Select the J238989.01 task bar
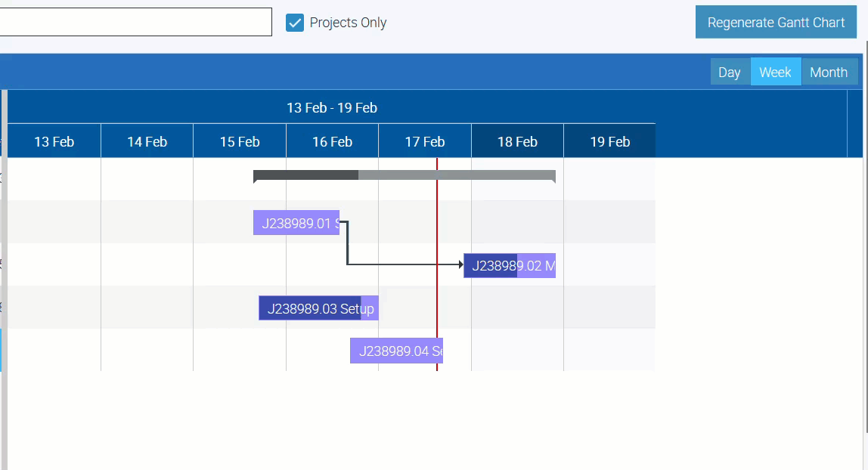The width and height of the screenshot is (868, 470). point(296,223)
